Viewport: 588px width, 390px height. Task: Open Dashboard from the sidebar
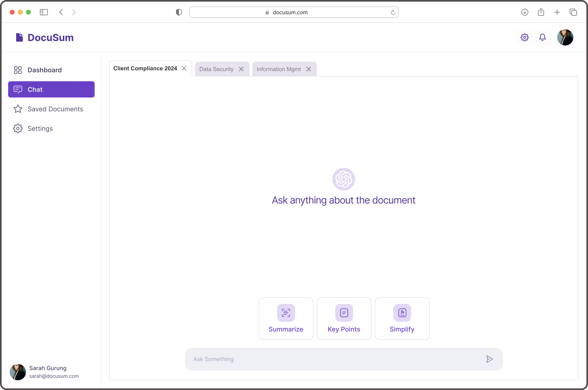[x=45, y=70]
